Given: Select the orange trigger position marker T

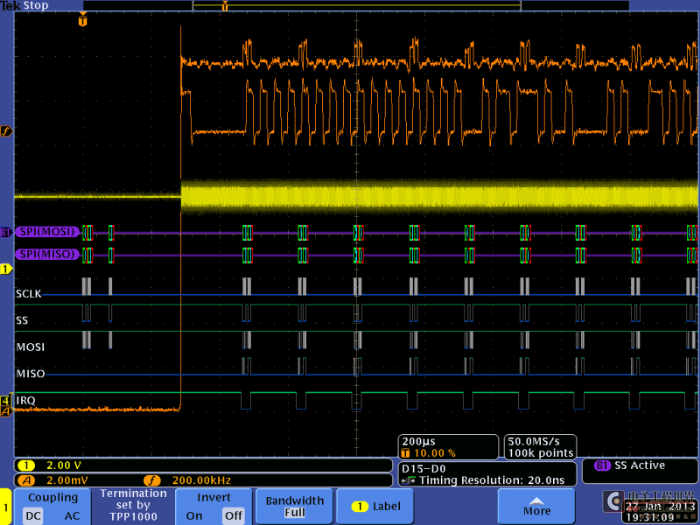Looking at the screenshot, I should [83, 20].
